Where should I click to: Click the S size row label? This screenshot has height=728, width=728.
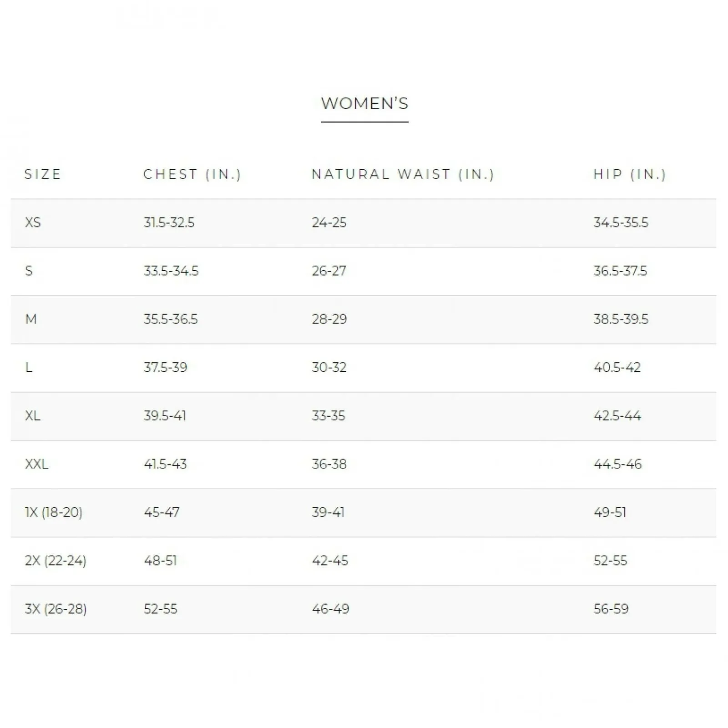point(29,271)
